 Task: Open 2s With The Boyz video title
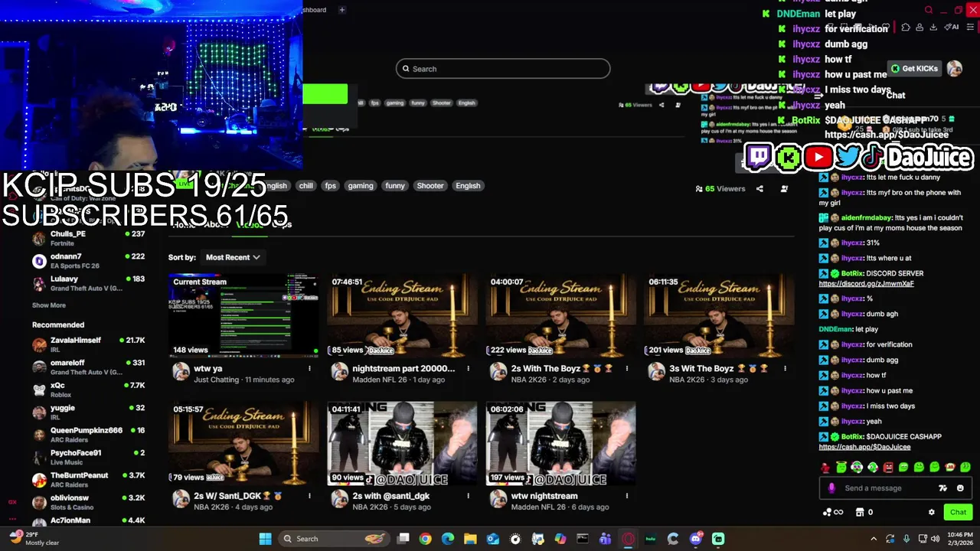(x=563, y=369)
